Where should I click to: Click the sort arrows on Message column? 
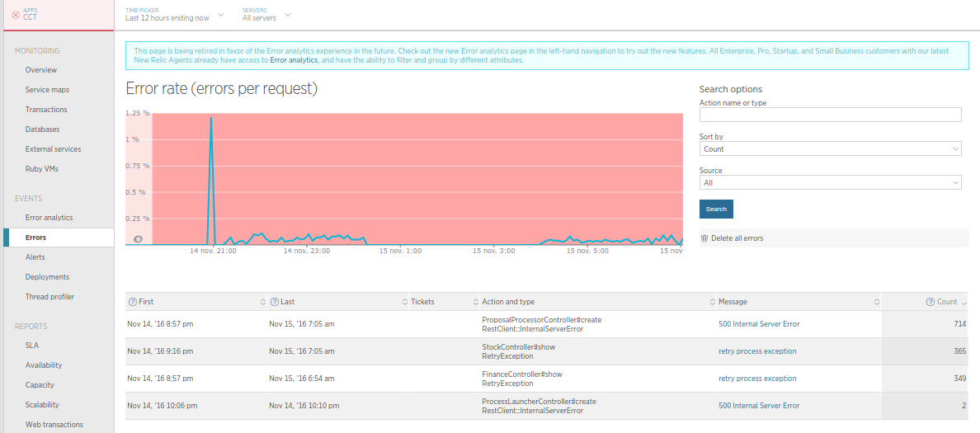(876, 302)
